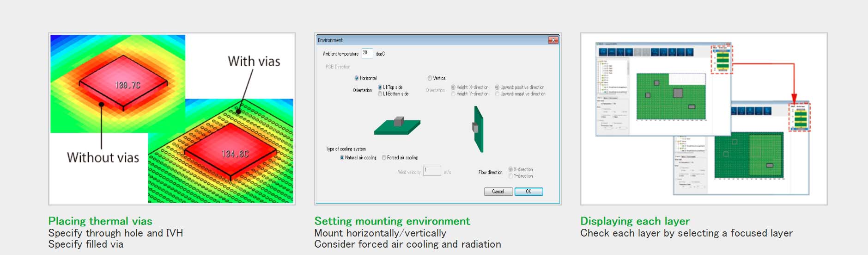
Task: Click the lower dashed-red layer stack panel
Action: tap(800, 118)
